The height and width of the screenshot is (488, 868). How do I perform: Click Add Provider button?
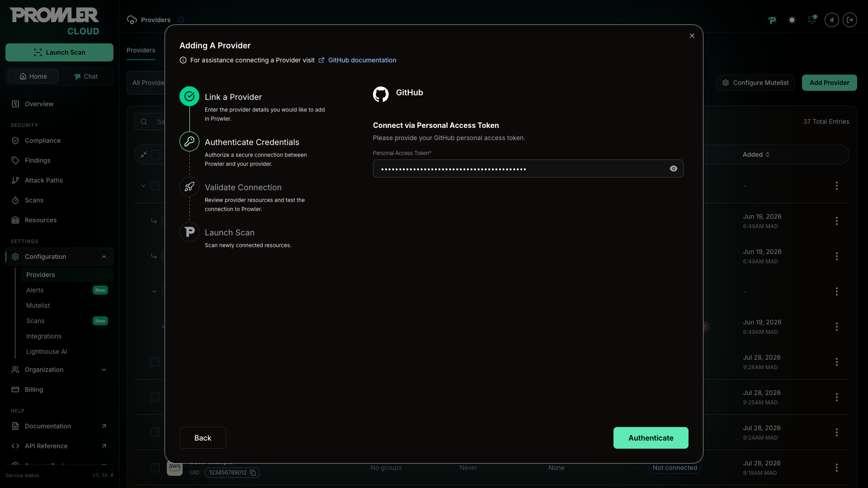tap(829, 83)
